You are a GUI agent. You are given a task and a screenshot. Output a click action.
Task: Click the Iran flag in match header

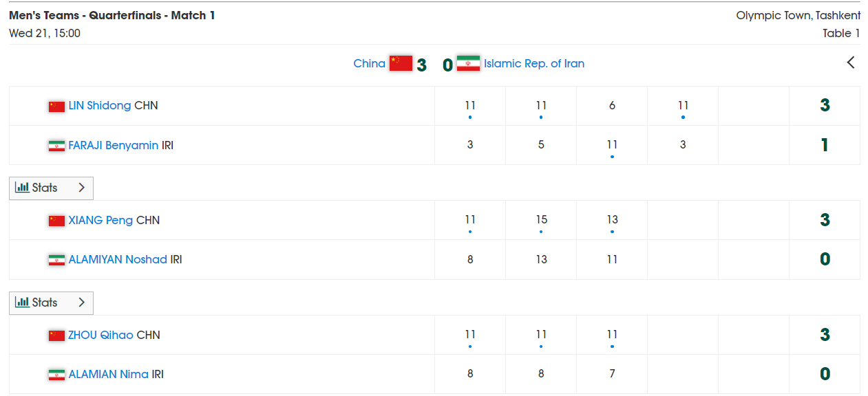(x=468, y=63)
